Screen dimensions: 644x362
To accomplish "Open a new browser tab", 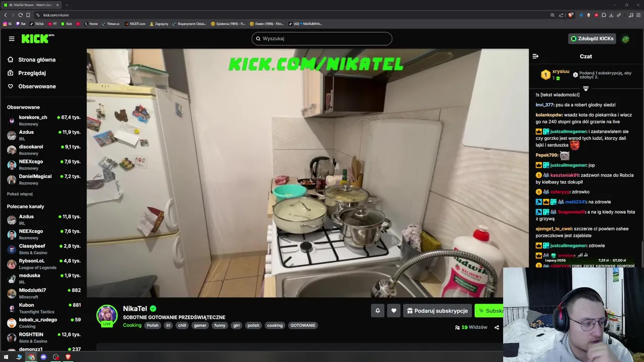I will pyautogui.click(x=66, y=5).
